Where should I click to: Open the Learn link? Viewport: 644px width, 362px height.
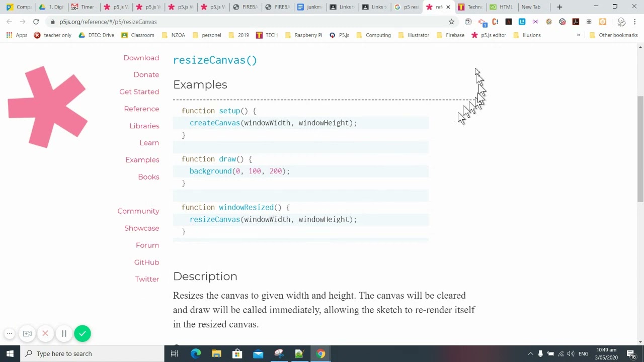coord(149,143)
